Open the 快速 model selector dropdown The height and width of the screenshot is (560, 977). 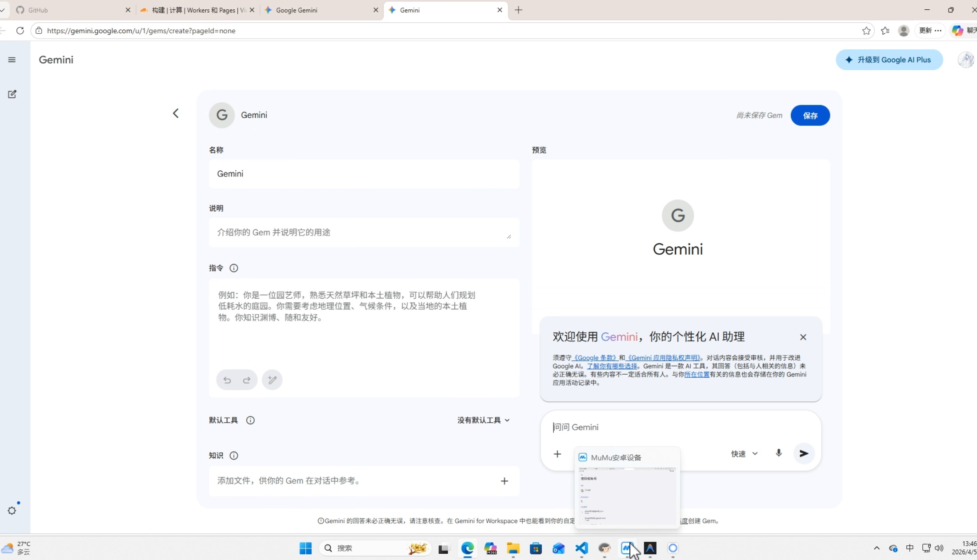744,454
